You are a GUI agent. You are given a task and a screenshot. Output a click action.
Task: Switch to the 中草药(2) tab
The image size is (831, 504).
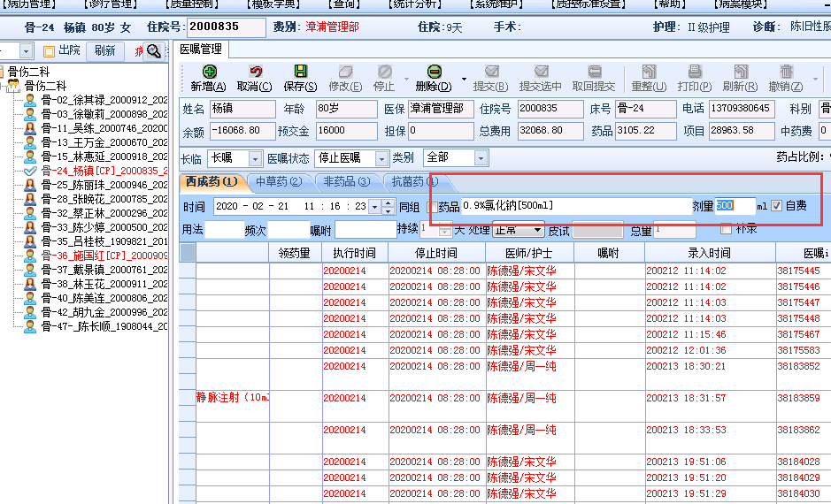point(279,181)
